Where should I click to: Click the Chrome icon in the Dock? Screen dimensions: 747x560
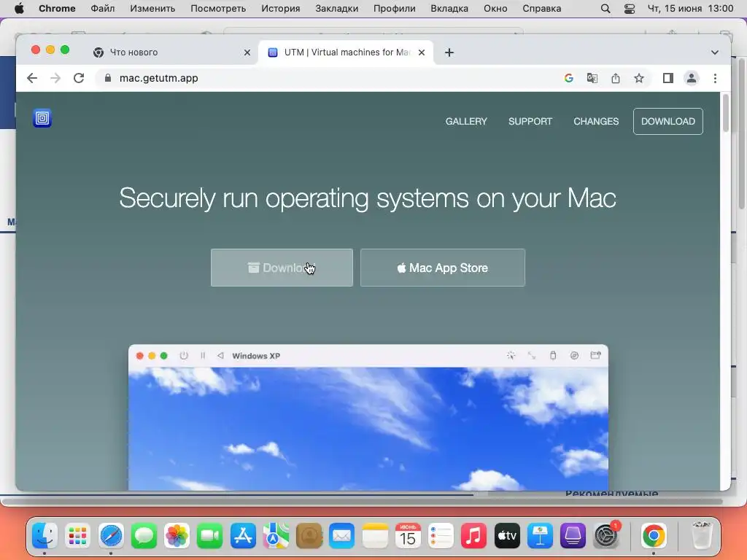(654, 536)
